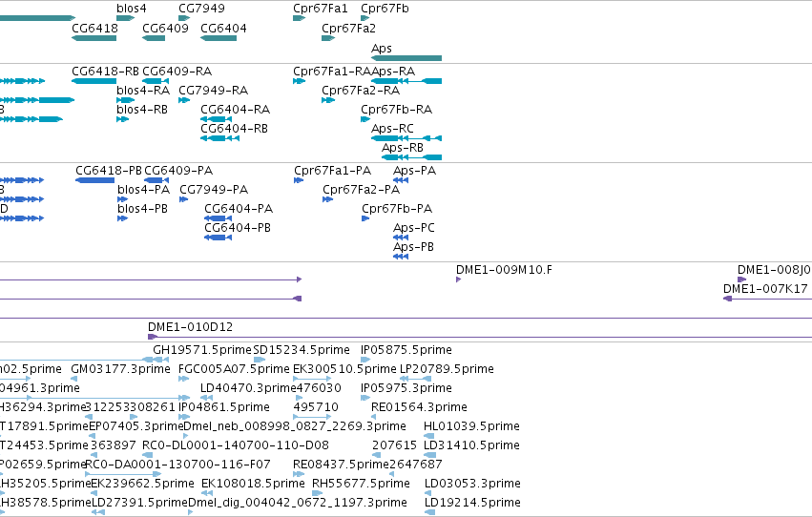Image resolution: width=812 pixels, height=517 pixels.
Task: Select BAC clone DME1-009M10.F
Action: point(504,270)
